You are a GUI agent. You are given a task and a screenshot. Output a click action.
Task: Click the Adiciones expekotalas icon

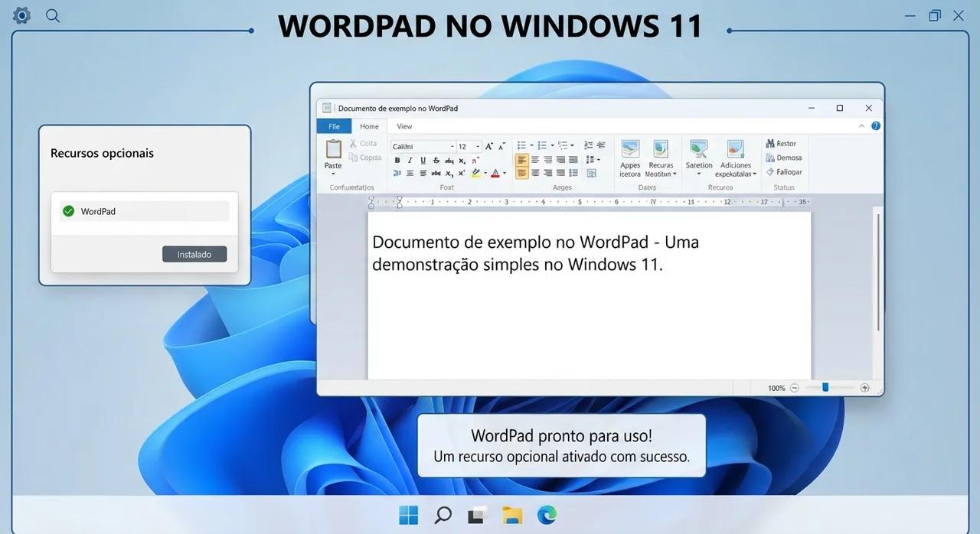point(736,149)
